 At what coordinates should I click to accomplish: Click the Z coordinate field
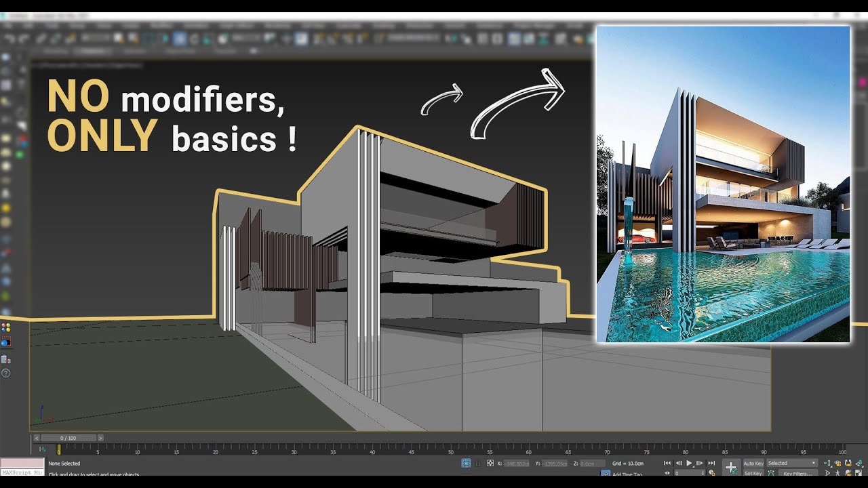tap(592, 464)
